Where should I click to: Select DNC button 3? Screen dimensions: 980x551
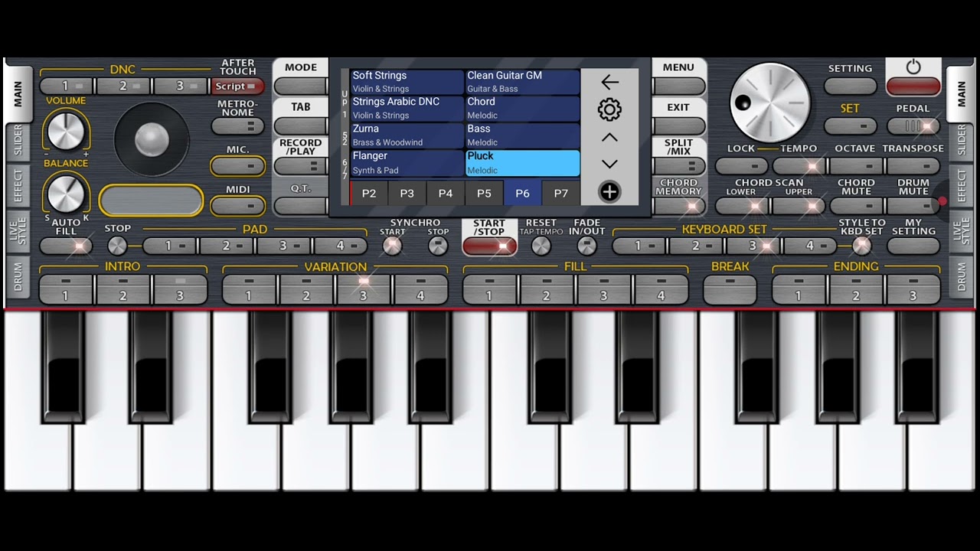[x=181, y=86]
